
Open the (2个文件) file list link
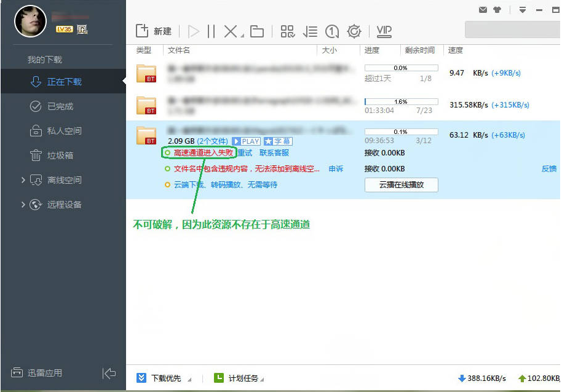213,141
